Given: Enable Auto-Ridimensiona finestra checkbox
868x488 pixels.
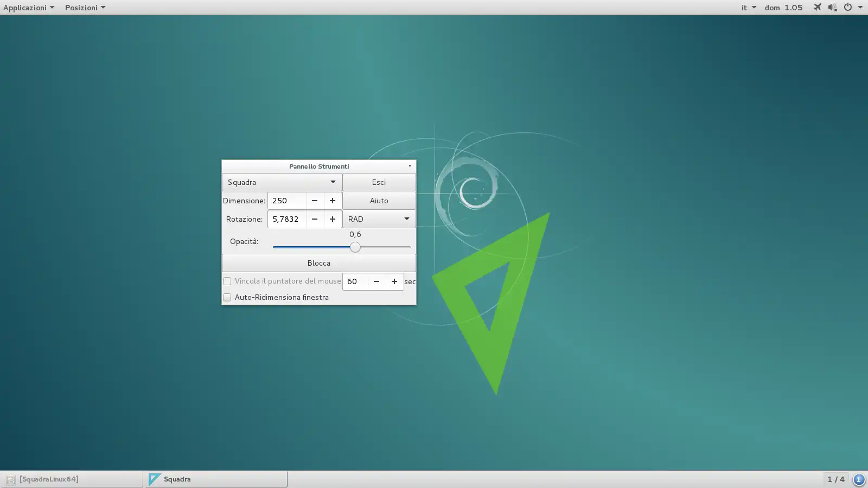Looking at the screenshot, I should coord(227,297).
